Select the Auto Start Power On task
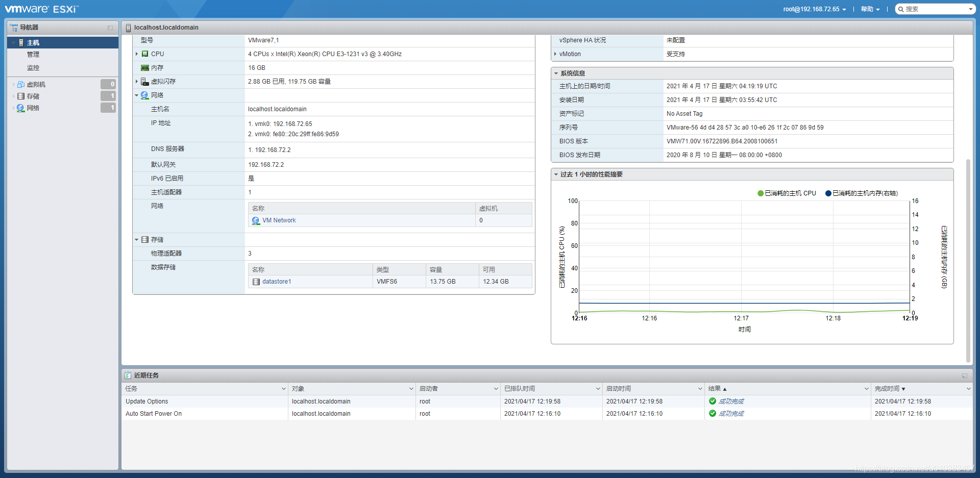This screenshot has width=980, height=478. [547, 414]
